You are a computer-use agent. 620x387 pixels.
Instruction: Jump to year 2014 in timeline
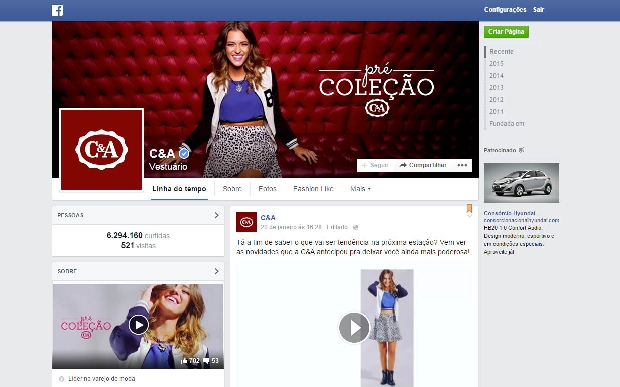coord(496,76)
